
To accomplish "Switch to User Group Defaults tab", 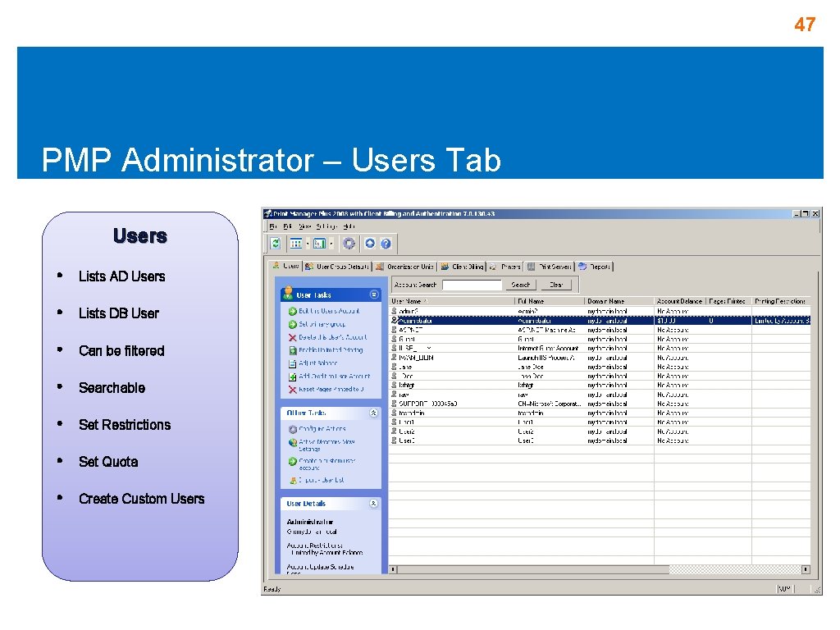I will coord(337,267).
